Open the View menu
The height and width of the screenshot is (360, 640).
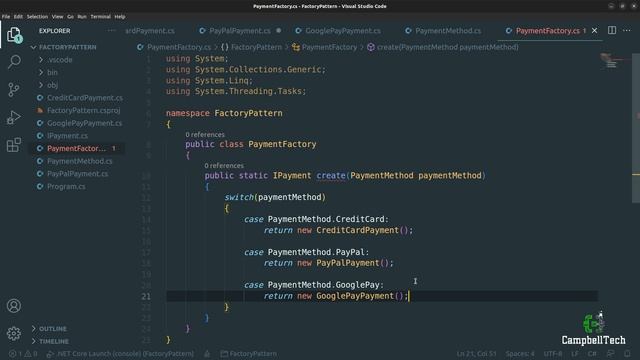[x=57, y=17]
